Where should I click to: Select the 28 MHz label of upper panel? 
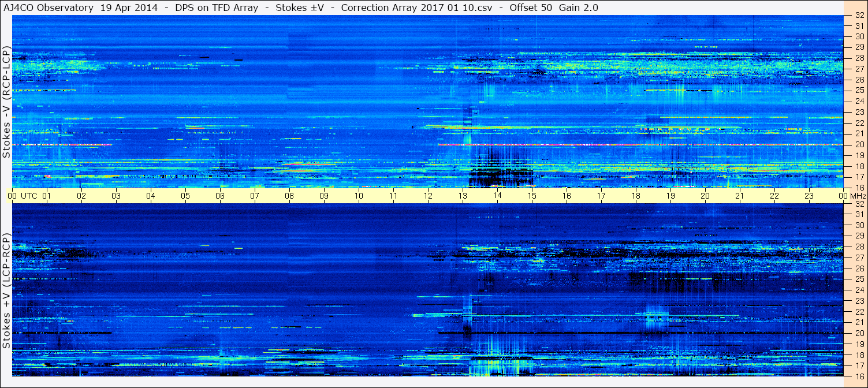pos(859,58)
